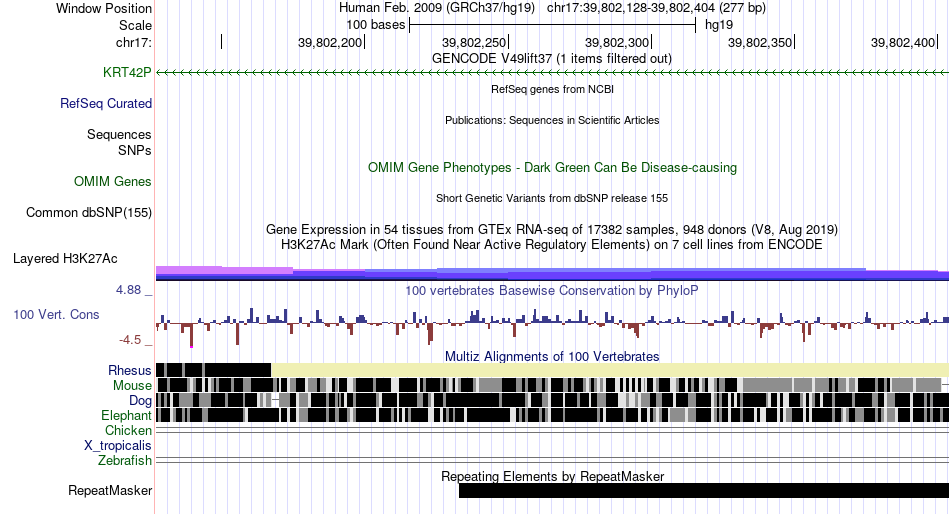Viewport: 950px width, 514px height.
Task: Click the KRT42P gene label
Action: point(127,72)
